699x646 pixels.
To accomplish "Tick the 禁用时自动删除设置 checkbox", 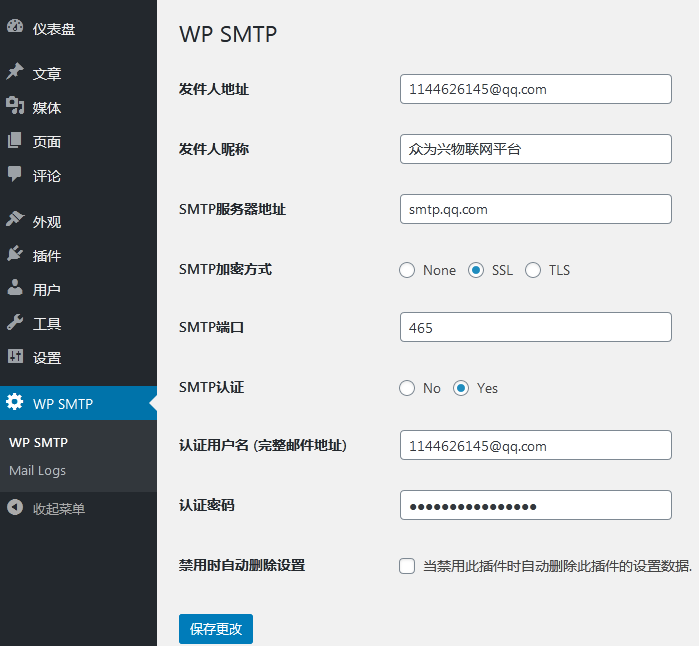I will (x=407, y=566).
